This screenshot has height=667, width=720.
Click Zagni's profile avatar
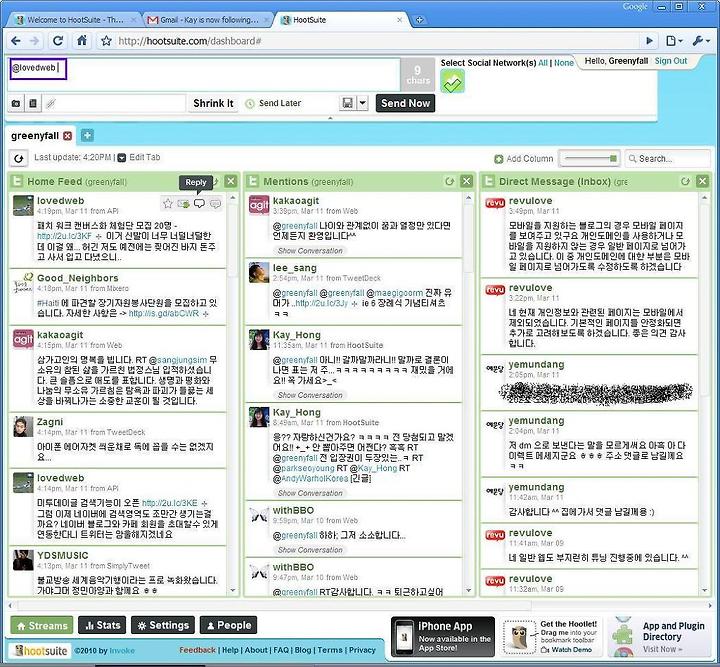tap(23, 427)
